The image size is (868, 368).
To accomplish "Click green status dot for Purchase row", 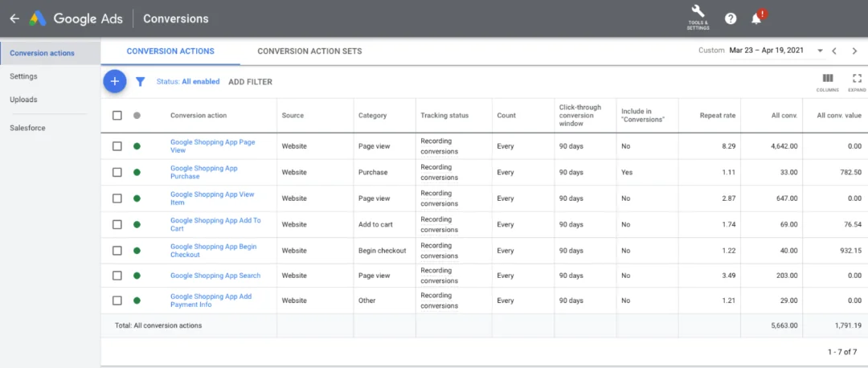I will (x=137, y=172).
